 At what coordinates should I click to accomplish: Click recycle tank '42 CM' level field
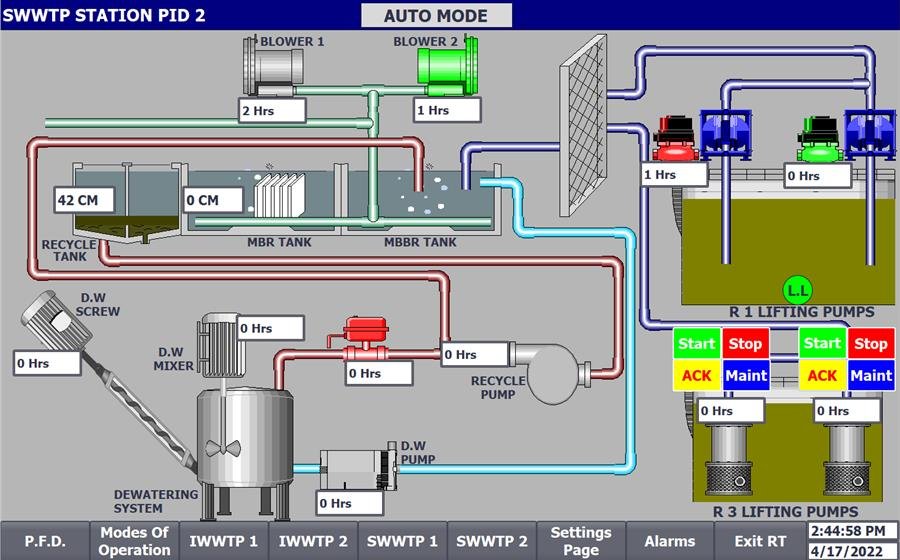click(84, 200)
